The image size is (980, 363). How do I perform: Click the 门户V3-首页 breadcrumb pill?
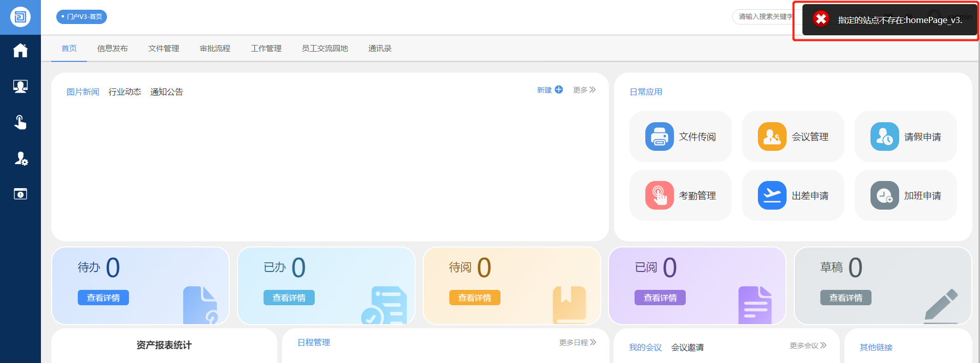(x=81, y=16)
